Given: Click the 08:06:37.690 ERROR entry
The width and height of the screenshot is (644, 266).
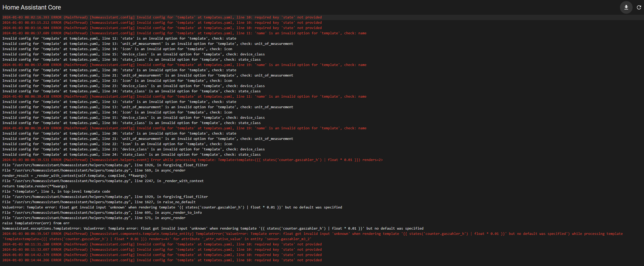Looking at the screenshot, I should click(x=184, y=65).
